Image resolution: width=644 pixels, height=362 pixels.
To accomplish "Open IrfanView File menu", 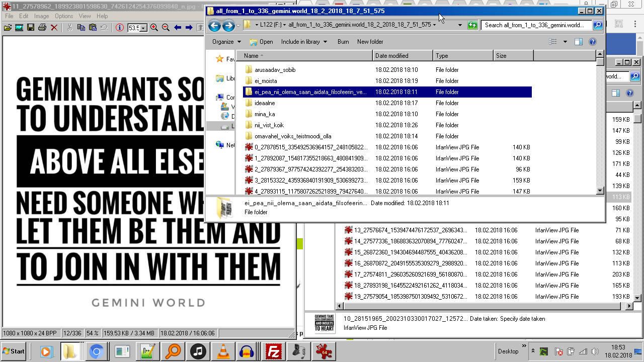I will click(9, 16).
